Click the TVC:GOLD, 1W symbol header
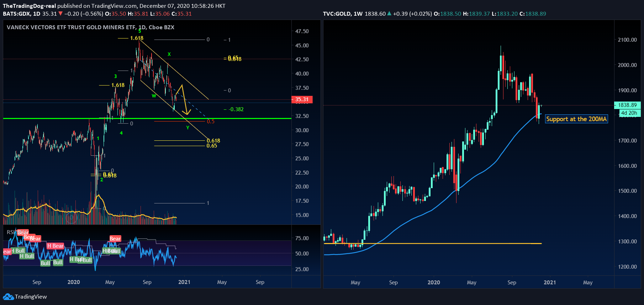This screenshot has height=305, width=644. pos(343,14)
